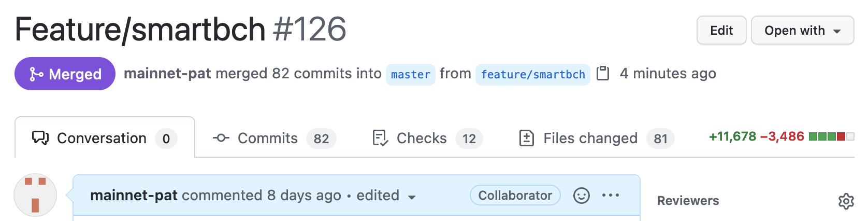Click the mainnet-pat avatar image
The width and height of the screenshot is (868, 221).
click(x=35, y=195)
